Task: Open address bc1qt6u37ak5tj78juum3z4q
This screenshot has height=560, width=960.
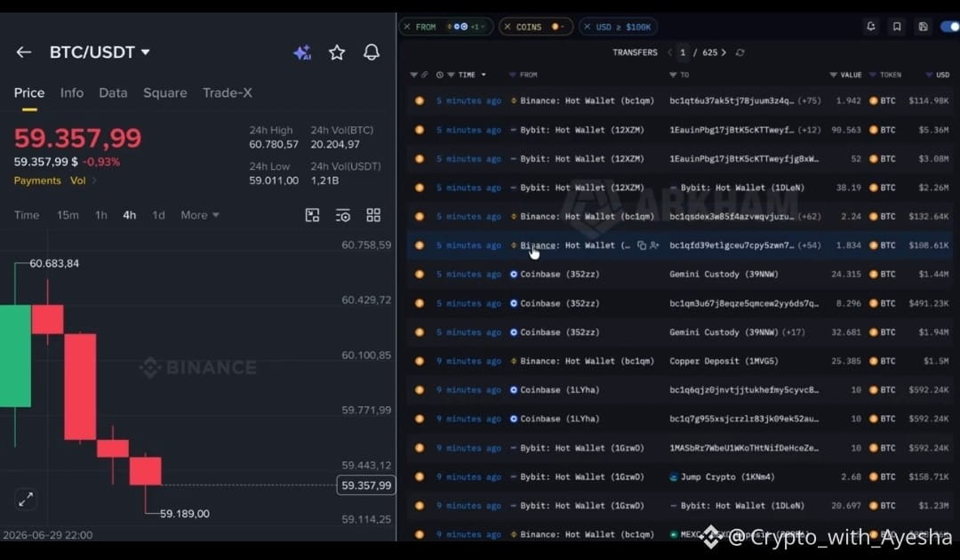Action: tap(732, 100)
